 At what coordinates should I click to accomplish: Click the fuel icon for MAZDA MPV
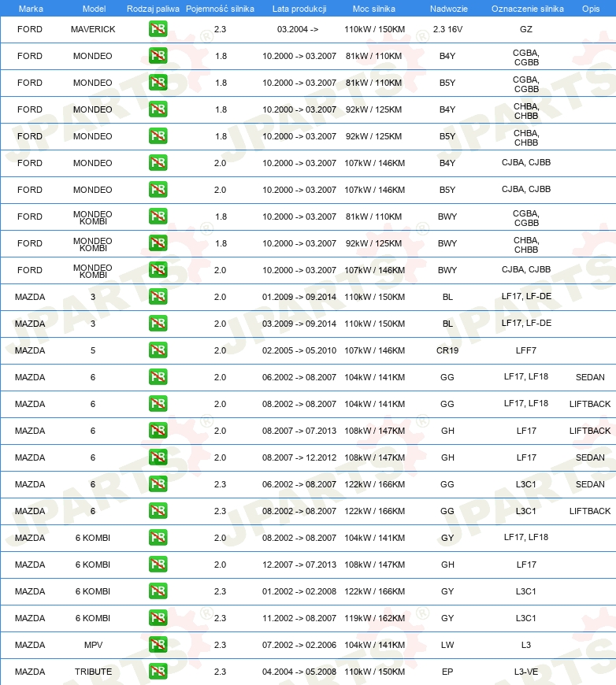tap(158, 645)
